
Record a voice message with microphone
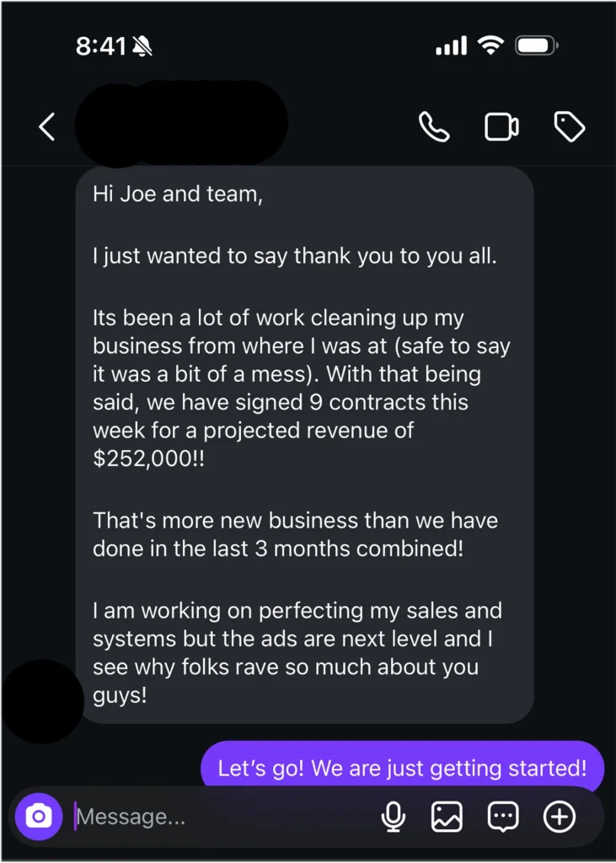(x=393, y=816)
